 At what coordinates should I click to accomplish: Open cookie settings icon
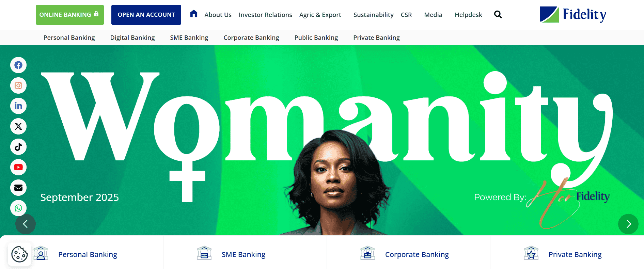pos(19,254)
